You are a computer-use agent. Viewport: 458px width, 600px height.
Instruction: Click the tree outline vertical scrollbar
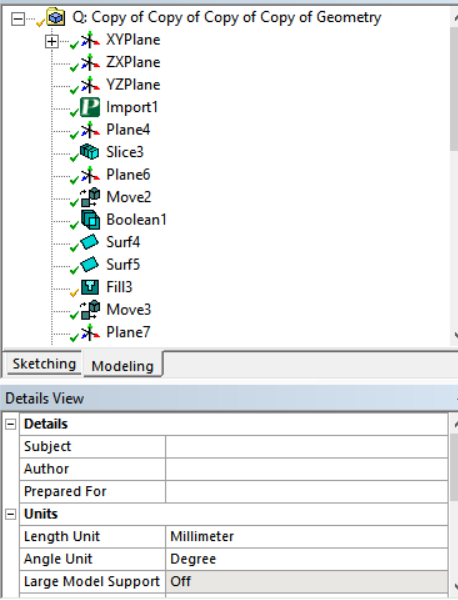point(454,178)
